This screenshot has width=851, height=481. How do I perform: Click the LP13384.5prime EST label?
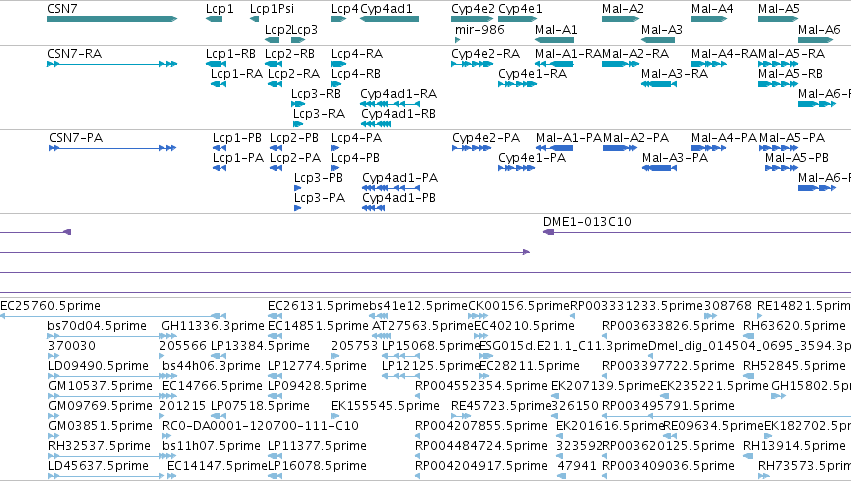[x=260, y=346]
